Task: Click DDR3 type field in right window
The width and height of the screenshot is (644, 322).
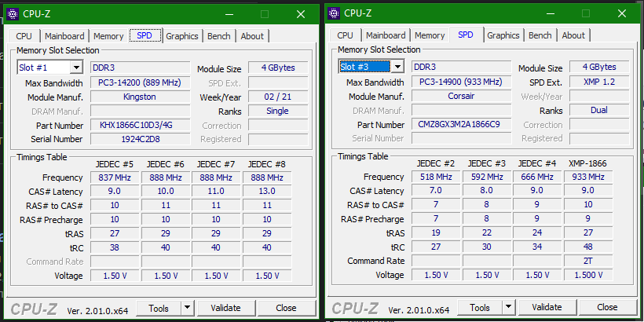Action: 461,67
